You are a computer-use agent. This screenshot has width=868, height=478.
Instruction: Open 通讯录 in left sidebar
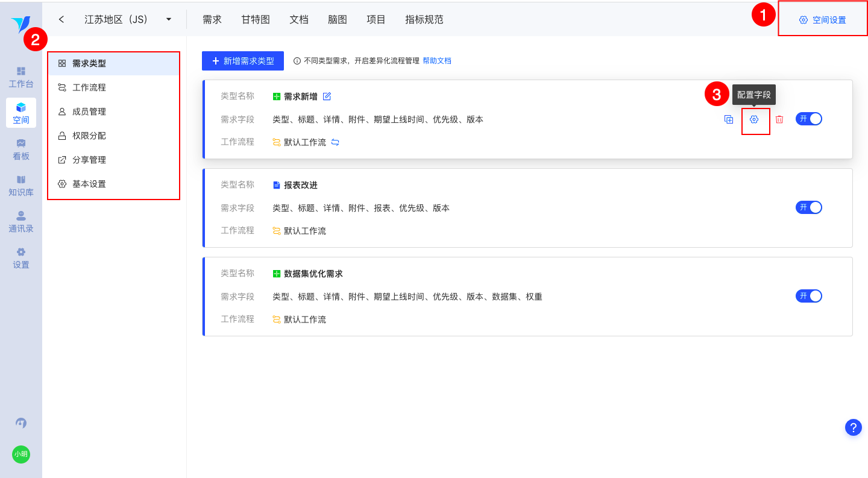click(21, 222)
